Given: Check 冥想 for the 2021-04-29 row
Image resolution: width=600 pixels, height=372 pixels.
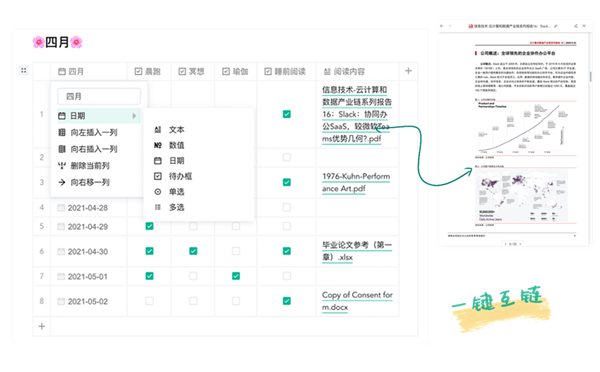Looking at the screenshot, I should coord(193,226).
